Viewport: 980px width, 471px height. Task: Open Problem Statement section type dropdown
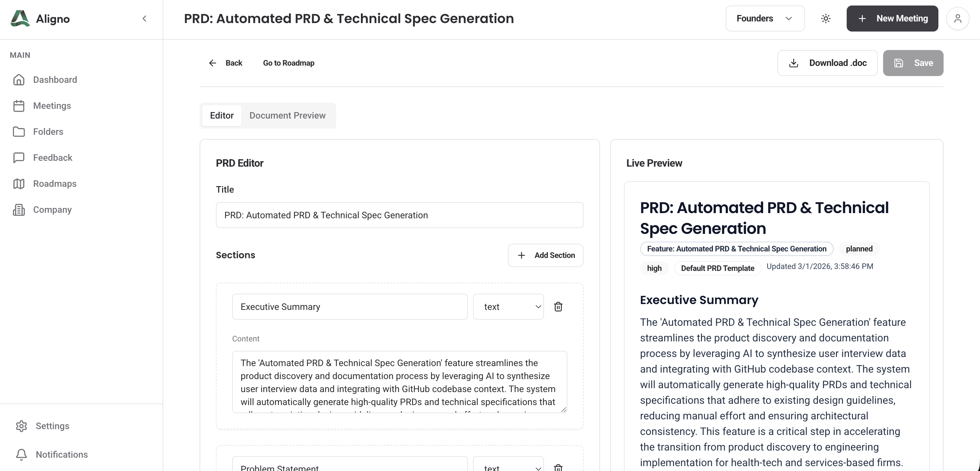coord(508,467)
